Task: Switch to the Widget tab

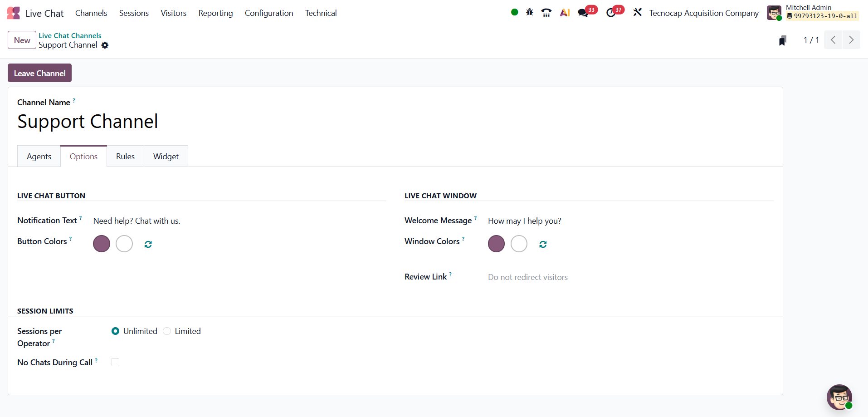Action: coord(166,157)
